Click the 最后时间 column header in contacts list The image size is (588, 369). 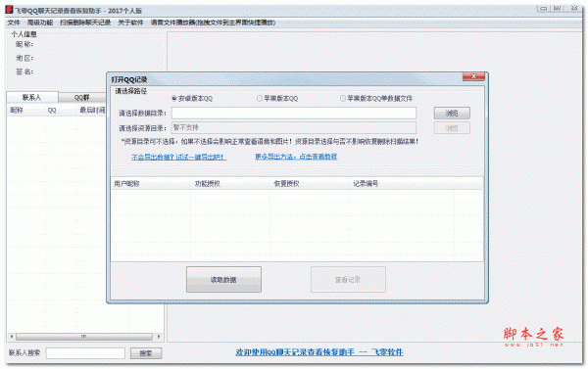(92, 111)
